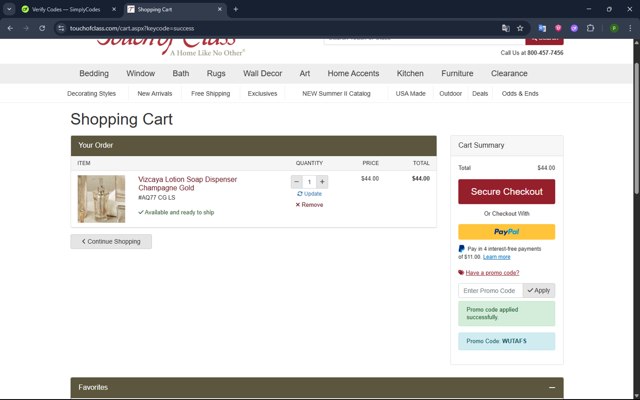
Task: Open the extensions puzzle icon
Action: pos(590,28)
